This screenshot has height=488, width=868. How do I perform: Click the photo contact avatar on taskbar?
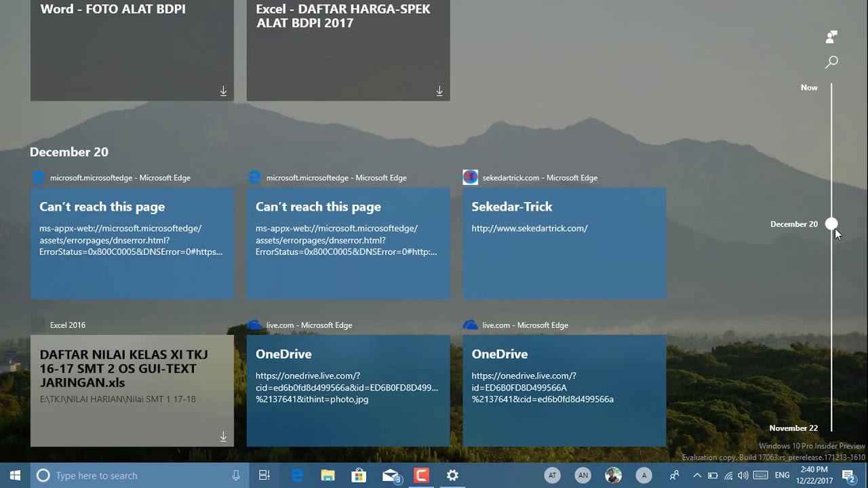click(613, 476)
